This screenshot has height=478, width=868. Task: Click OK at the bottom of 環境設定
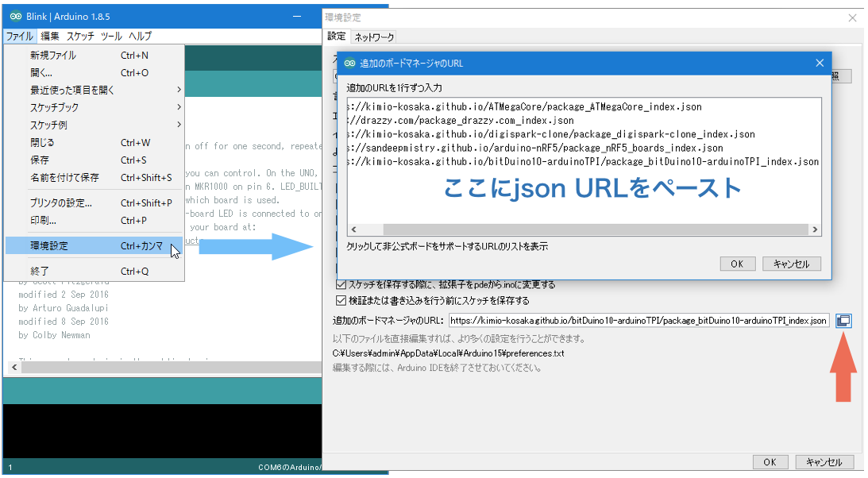pyautogui.click(x=770, y=462)
